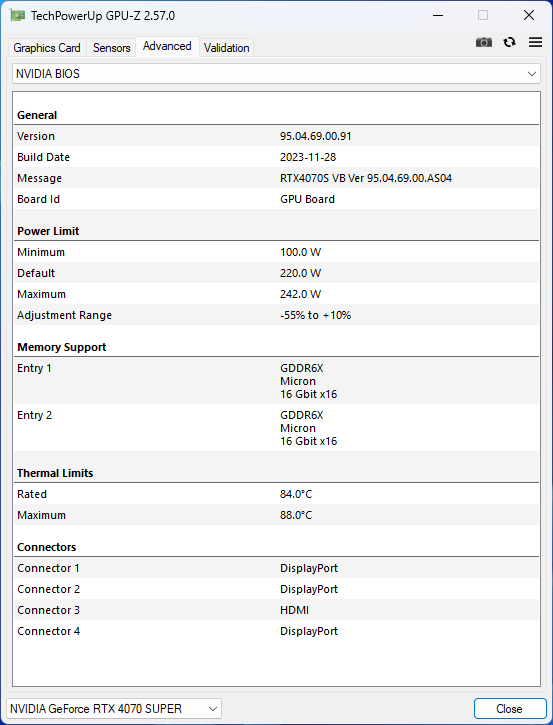This screenshot has width=553, height=725.
Task: Click the Thermal Limits section header
Action: [x=55, y=473]
